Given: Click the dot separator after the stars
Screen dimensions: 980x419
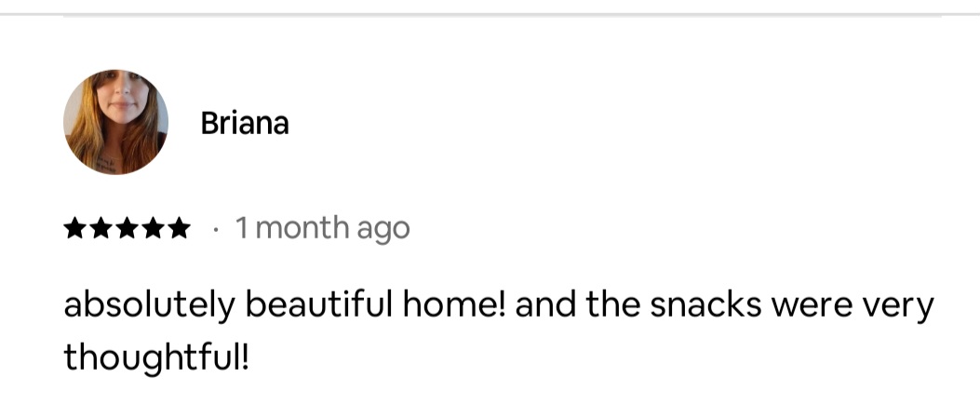Looking at the screenshot, I should point(214,228).
